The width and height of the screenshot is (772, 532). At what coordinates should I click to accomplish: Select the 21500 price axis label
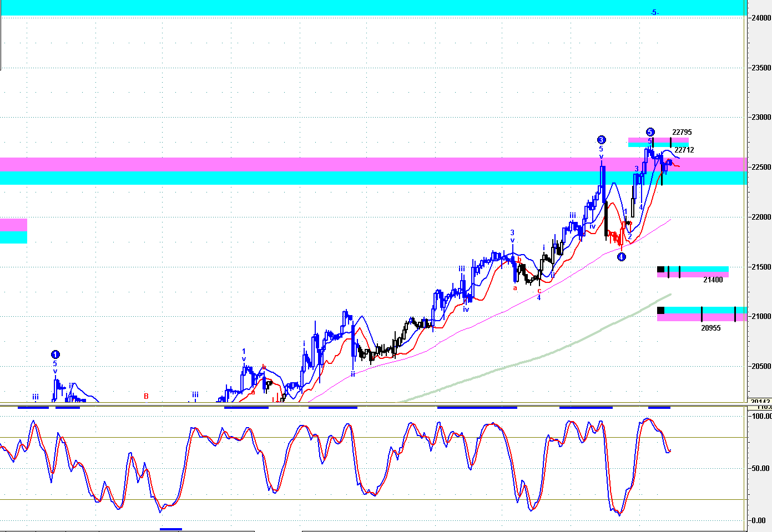click(x=761, y=267)
